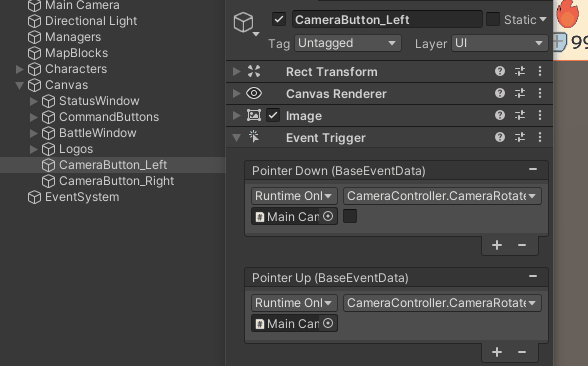Add listener with plus under Pointer Down

pyautogui.click(x=497, y=245)
